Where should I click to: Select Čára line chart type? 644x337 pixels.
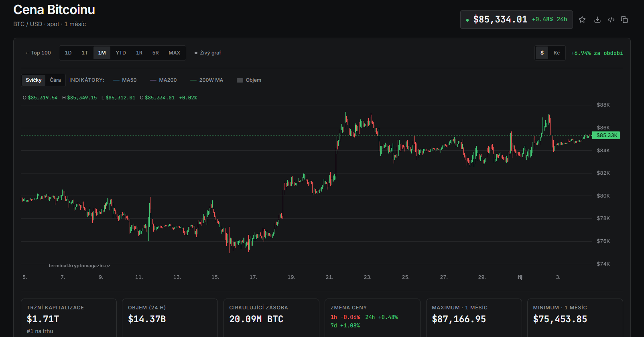(x=55, y=80)
